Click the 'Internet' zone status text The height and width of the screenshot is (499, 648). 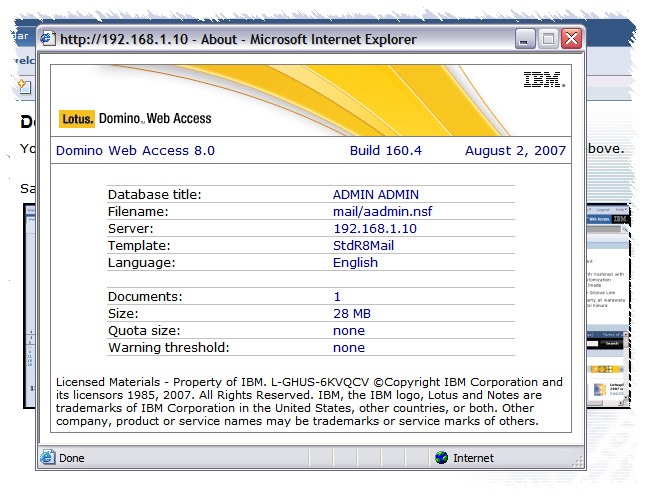[473, 458]
